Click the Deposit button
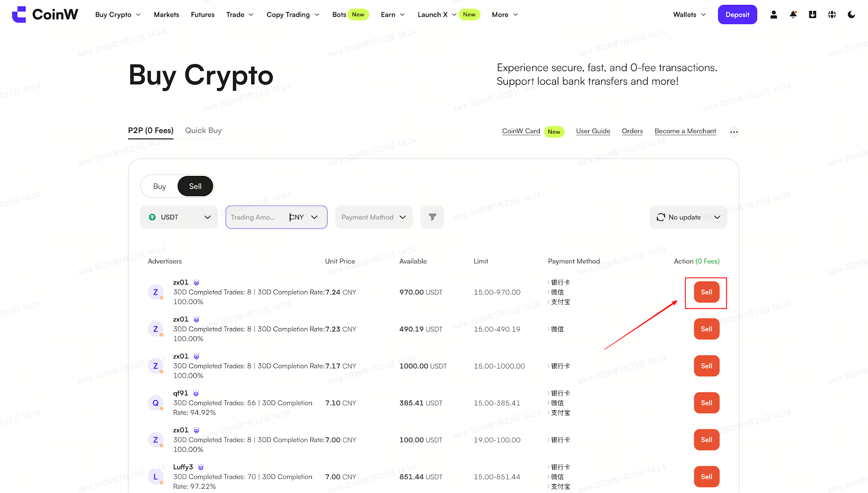The height and width of the screenshot is (493, 868). [737, 15]
